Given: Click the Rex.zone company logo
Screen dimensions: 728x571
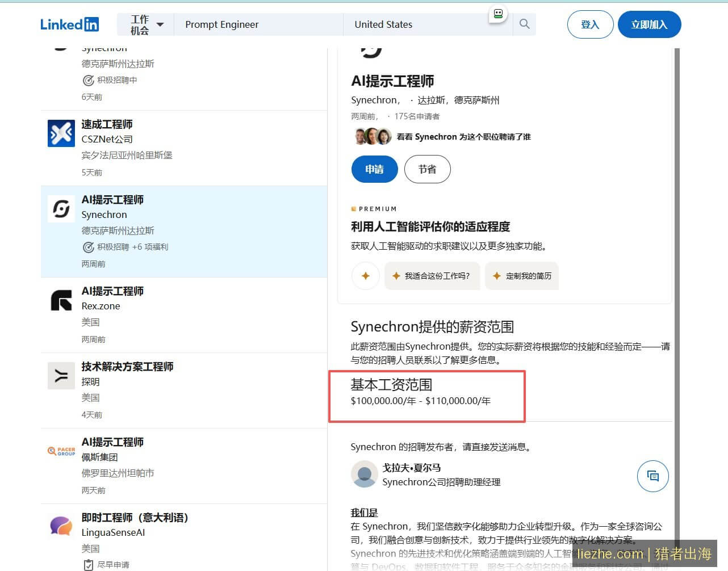Looking at the screenshot, I should coord(61,300).
